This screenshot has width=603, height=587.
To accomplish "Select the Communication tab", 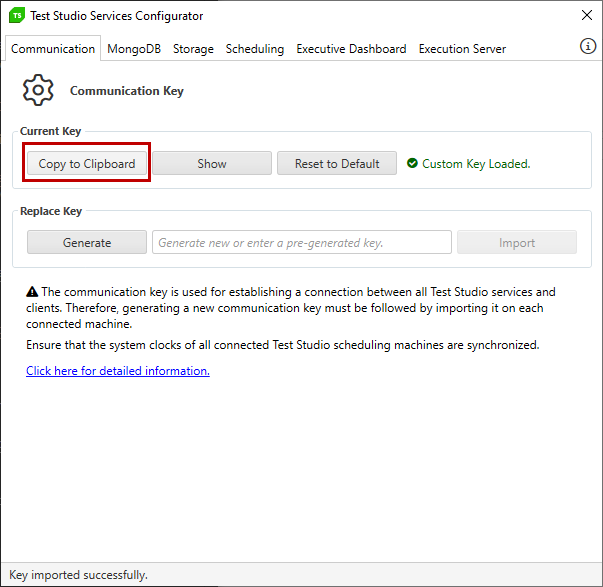I will click(53, 49).
